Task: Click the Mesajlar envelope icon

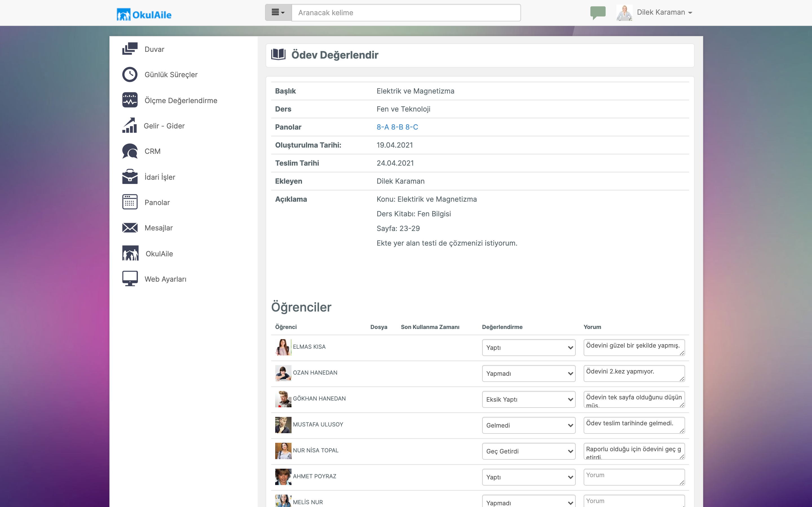Action: click(x=129, y=228)
